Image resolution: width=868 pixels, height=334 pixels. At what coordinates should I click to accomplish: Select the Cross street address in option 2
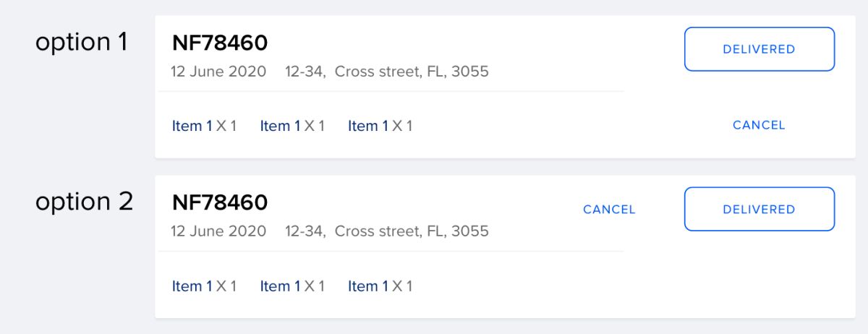[387, 231]
